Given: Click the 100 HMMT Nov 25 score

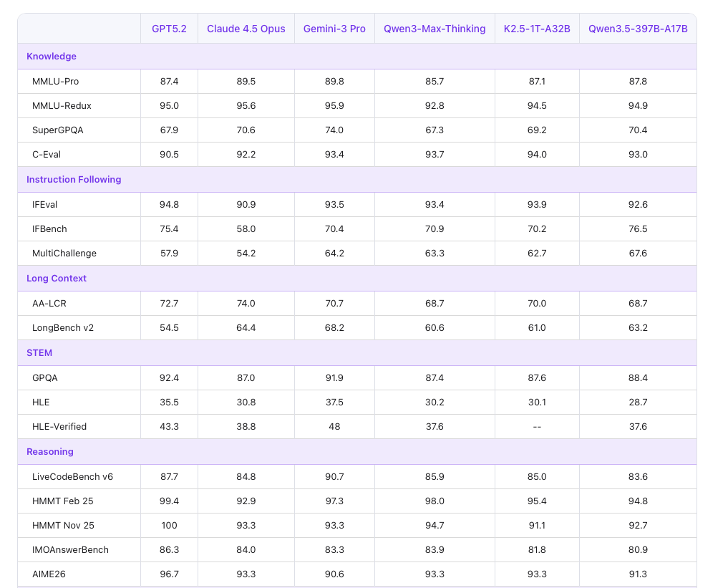Looking at the screenshot, I should point(169,526).
